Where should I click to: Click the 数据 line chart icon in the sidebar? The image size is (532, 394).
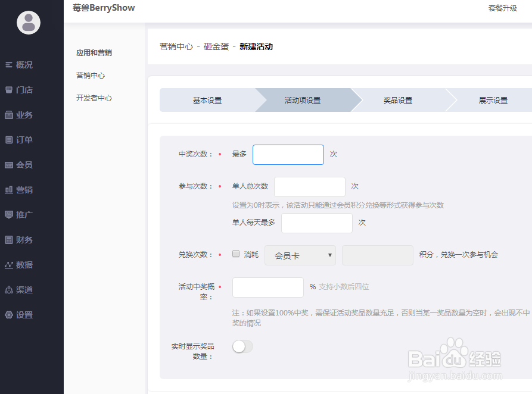click(x=9, y=265)
